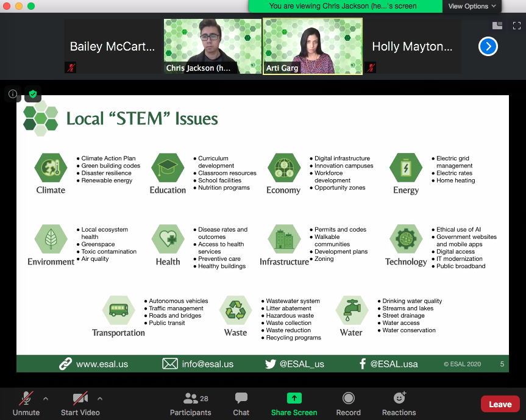Screen dimensions: 526x420
Task: Open the Participants list
Action: pyautogui.click(x=190, y=403)
